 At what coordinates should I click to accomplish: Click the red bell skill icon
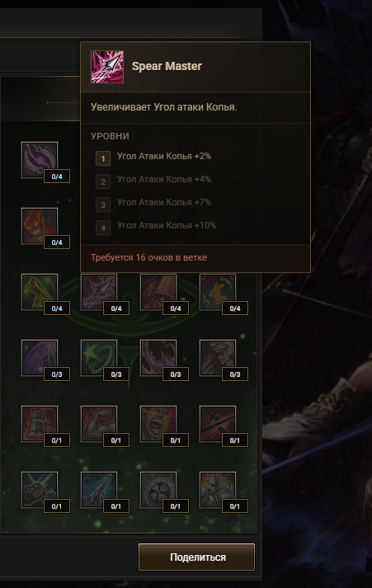click(158, 292)
